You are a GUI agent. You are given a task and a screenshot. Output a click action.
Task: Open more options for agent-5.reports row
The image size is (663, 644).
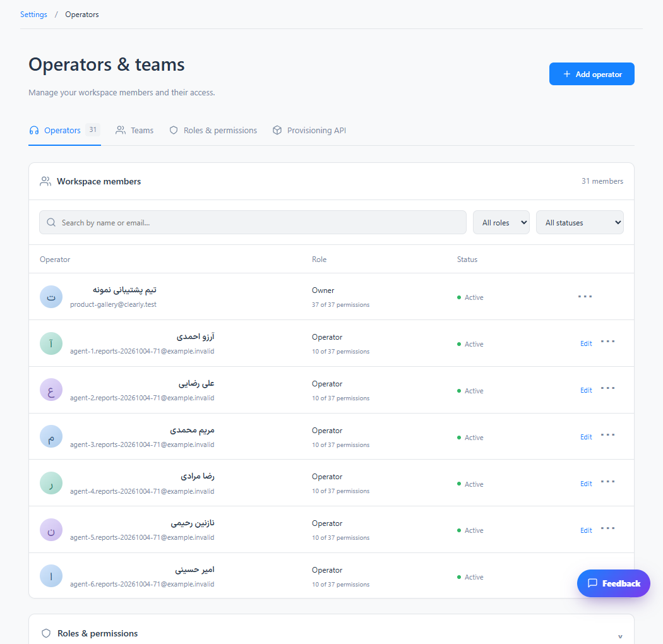(607, 528)
